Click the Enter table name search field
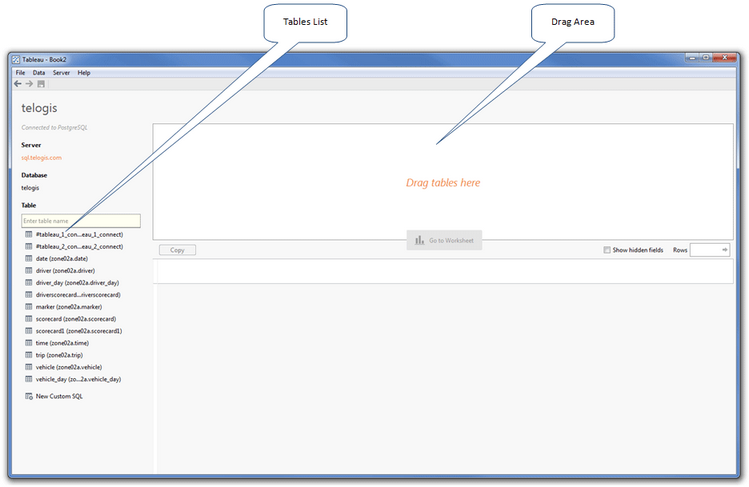 coord(81,221)
